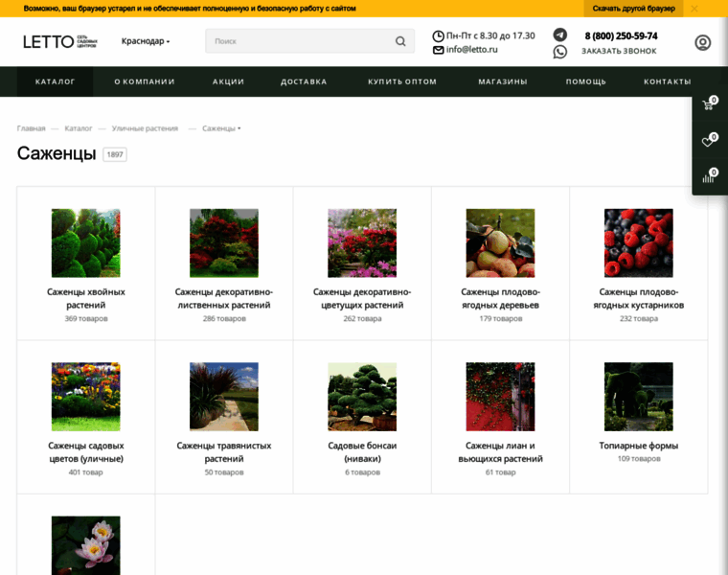Go to the Каталог breadcrumb link
Image resolution: width=728 pixels, height=575 pixels.
tap(78, 128)
